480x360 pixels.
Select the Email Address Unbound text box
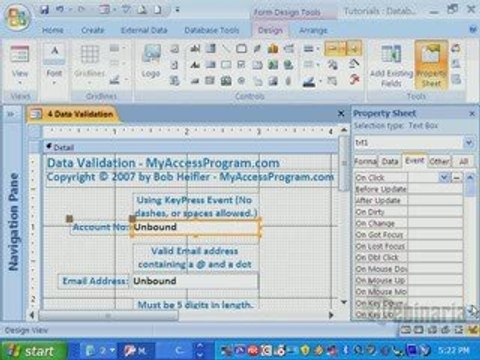click(x=195, y=281)
